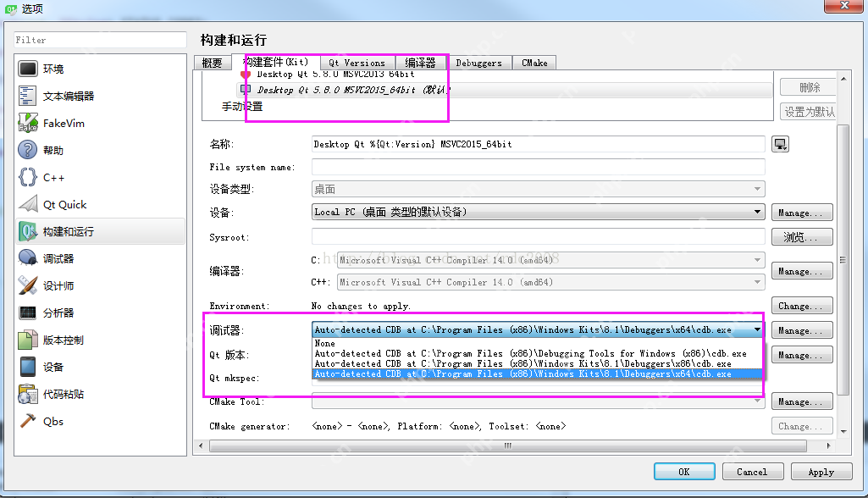Pick the highlighted Windows Kits x64 cdb.exe option

(537, 374)
